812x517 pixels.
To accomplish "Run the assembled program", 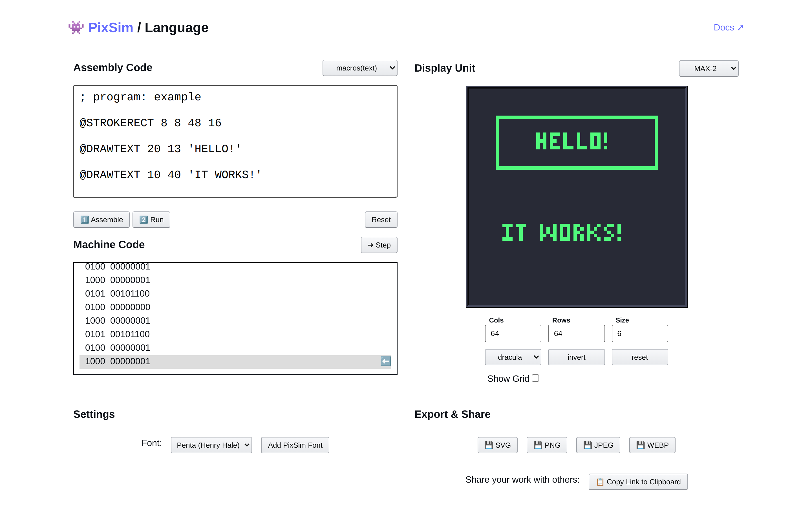I will click(x=151, y=220).
